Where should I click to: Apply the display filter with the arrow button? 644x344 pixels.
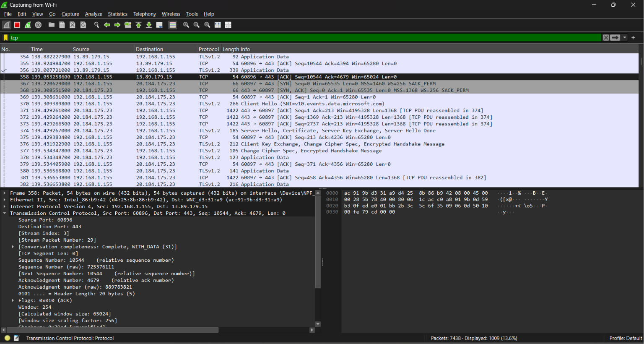[615, 38]
